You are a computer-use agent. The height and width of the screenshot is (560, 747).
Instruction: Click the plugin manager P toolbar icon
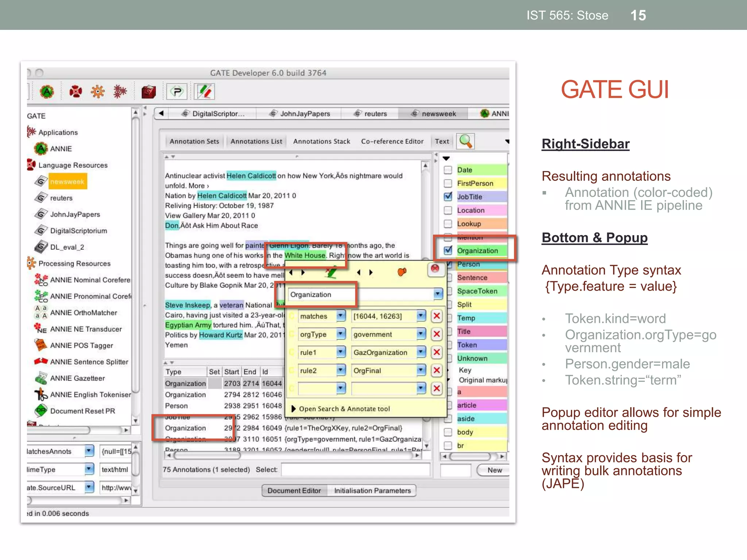click(x=177, y=92)
